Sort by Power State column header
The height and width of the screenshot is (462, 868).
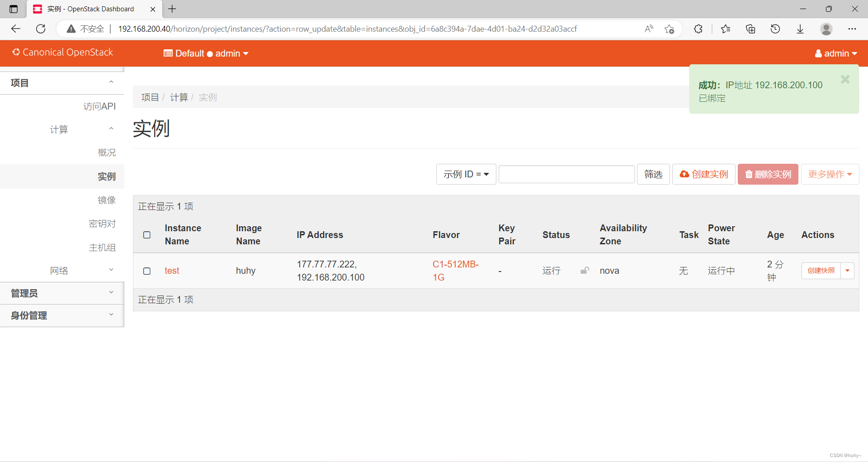[x=722, y=234]
